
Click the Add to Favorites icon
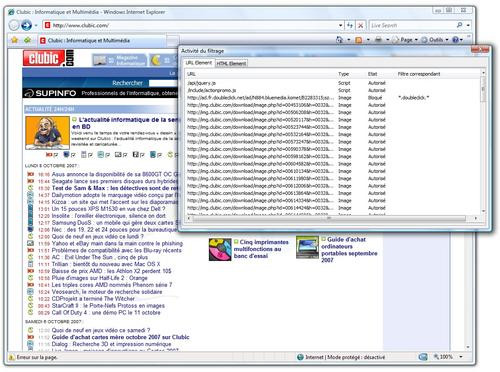(x=27, y=40)
